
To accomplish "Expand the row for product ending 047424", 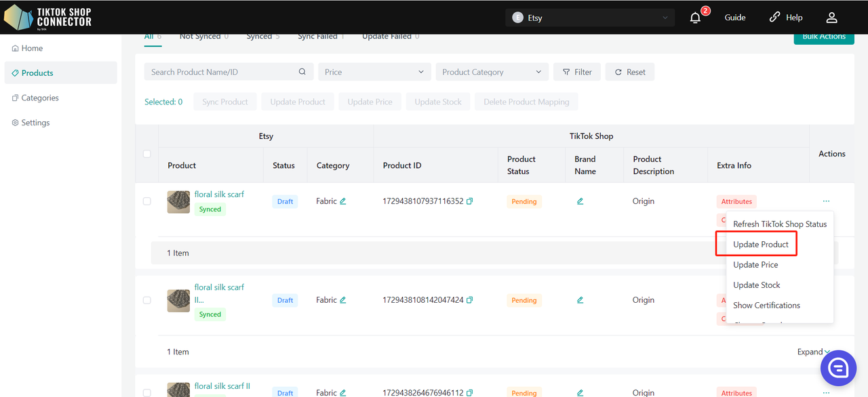I will coord(814,352).
